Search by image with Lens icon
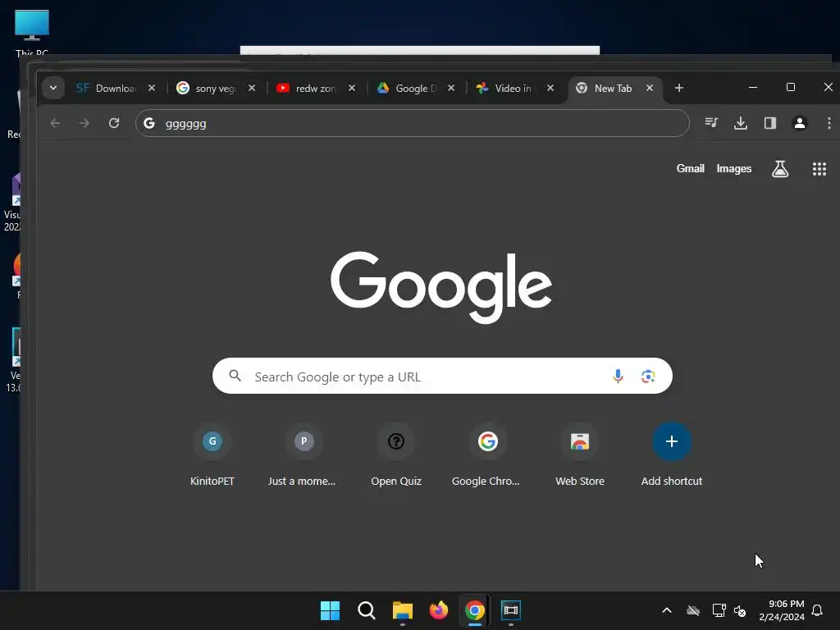The height and width of the screenshot is (630, 840). (x=648, y=376)
